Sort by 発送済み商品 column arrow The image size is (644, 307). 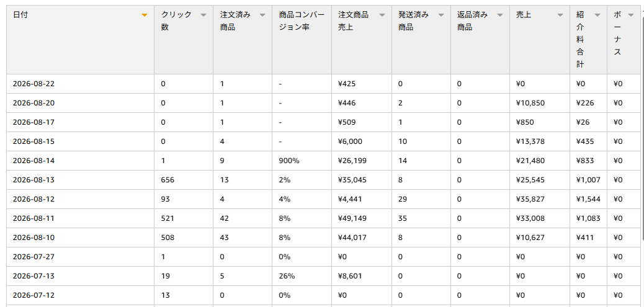coord(441,15)
